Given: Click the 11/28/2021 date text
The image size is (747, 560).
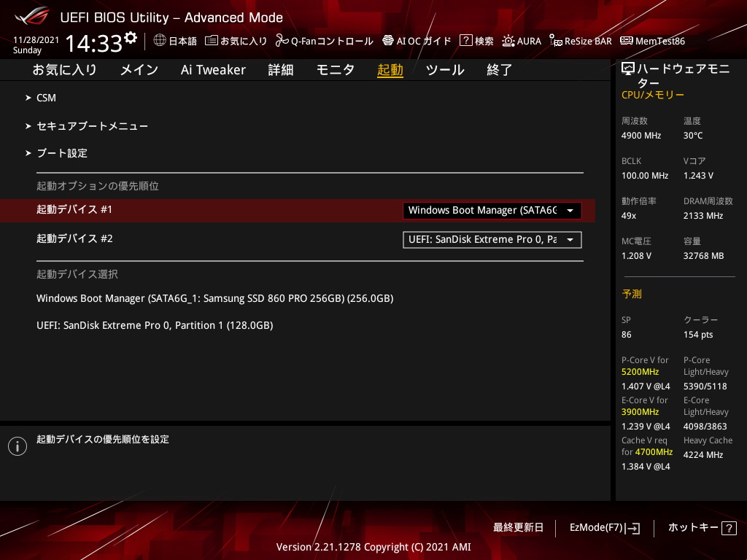Looking at the screenshot, I should point(36,40).
